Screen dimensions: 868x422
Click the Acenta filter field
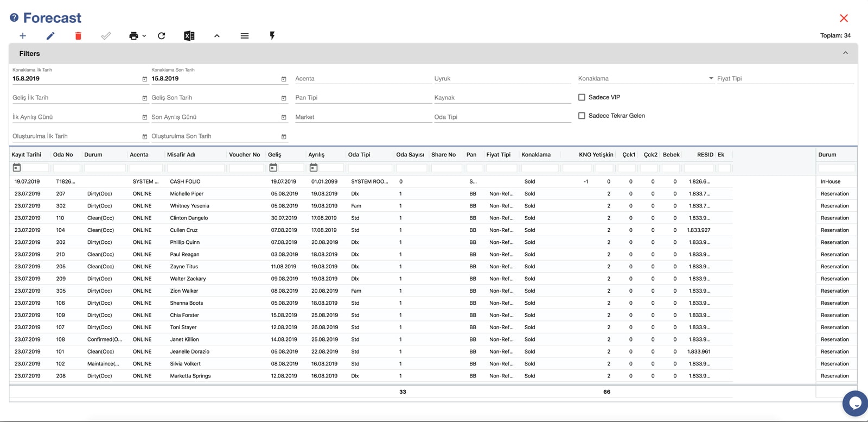click(363, 79)
